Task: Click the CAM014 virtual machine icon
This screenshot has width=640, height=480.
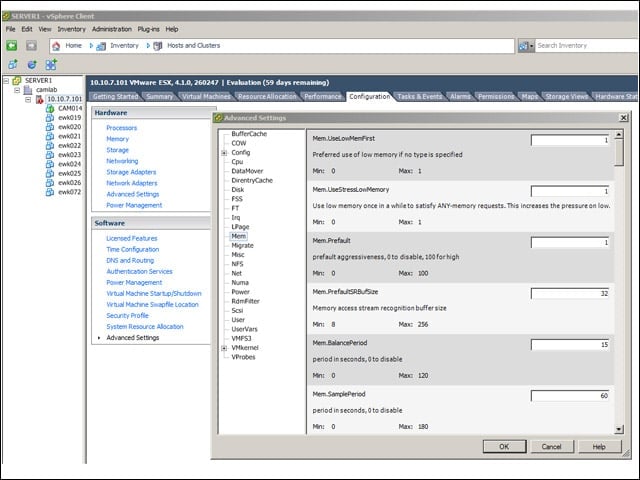Action: [50, 108]
